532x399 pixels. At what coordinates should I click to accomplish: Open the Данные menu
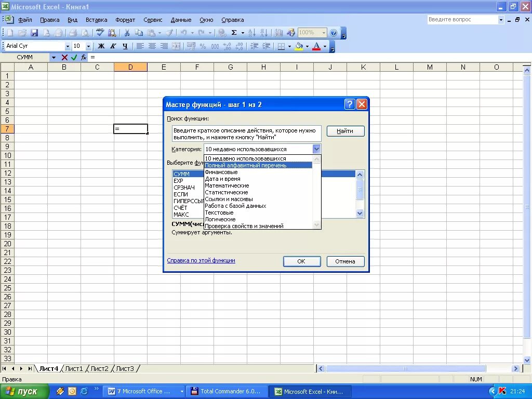[x=181, y=20]
